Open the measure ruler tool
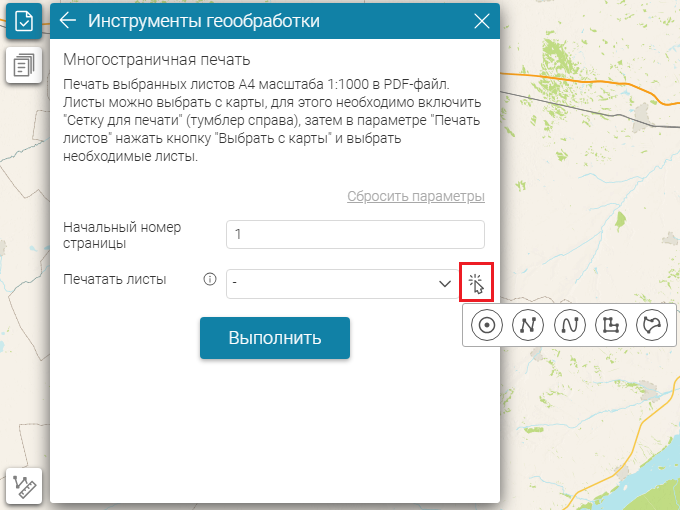680x510 pixels. click(x=24, y=486)
